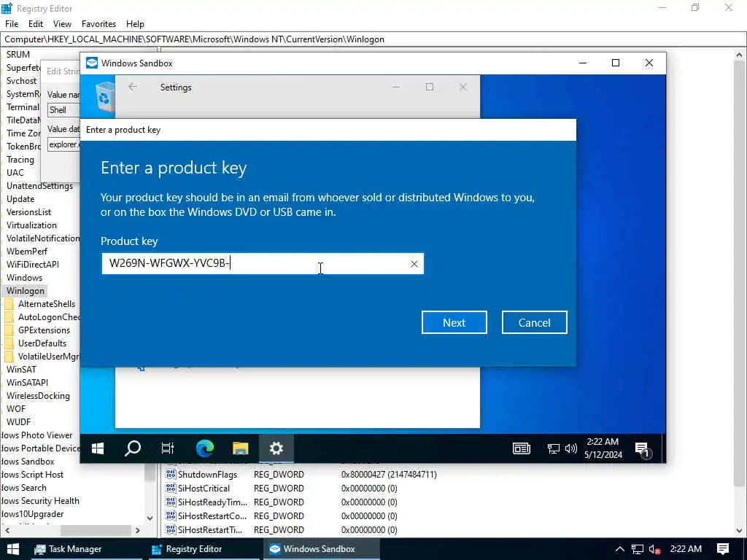Click inside the Product key text field
Viewport: 747px width, 560px height.
[263, 264]
